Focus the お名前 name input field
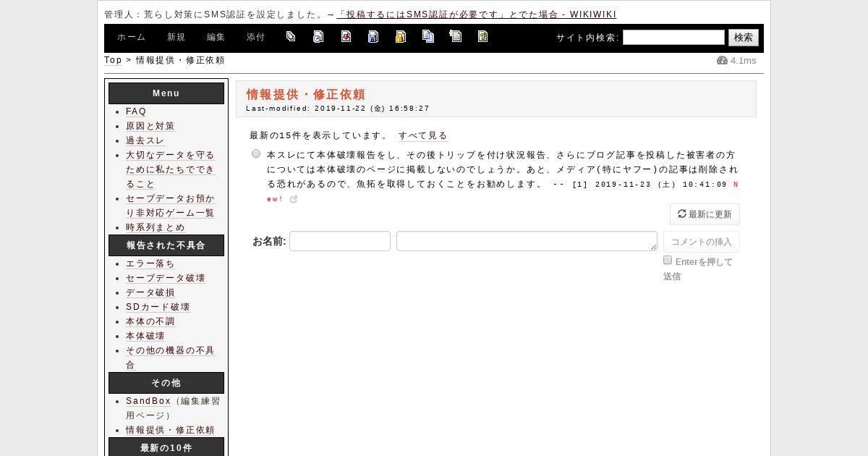The height and width of the screenshot is (456, 868). pos(340,241)
